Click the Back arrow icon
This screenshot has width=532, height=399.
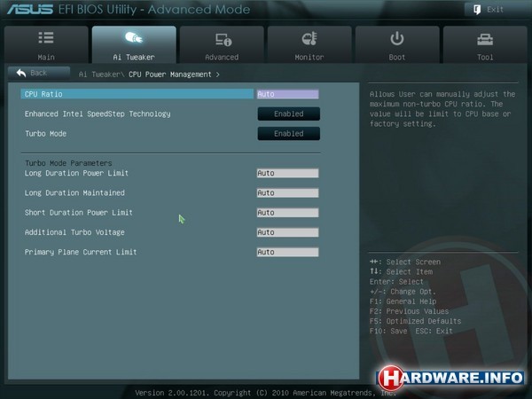click(x=21, y=73)
